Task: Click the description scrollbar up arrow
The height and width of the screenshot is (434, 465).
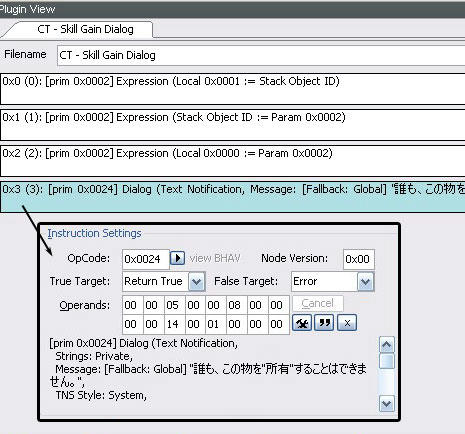Action: (387, 344)
